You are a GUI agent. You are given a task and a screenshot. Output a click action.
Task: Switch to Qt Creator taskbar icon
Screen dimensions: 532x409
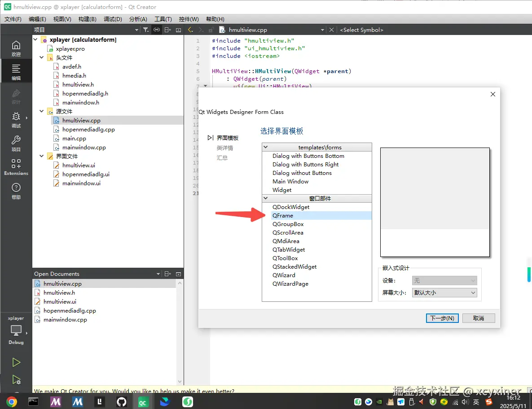[x=143, y=402]
